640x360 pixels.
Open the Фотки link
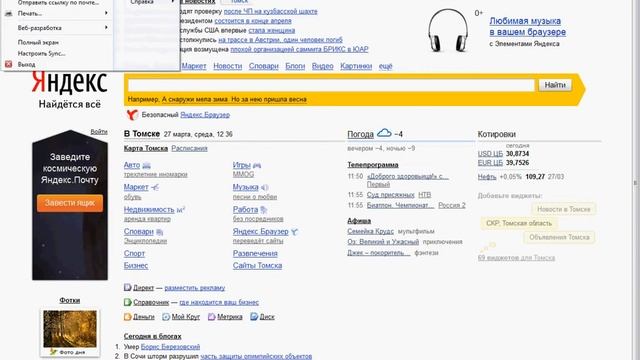[x=70, y=300]
